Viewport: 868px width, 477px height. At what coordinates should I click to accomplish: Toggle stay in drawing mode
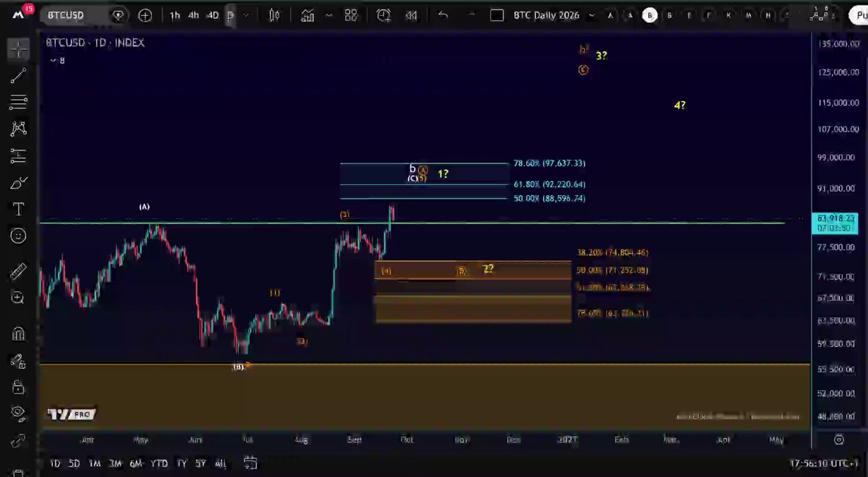click(x=19, y=361)
